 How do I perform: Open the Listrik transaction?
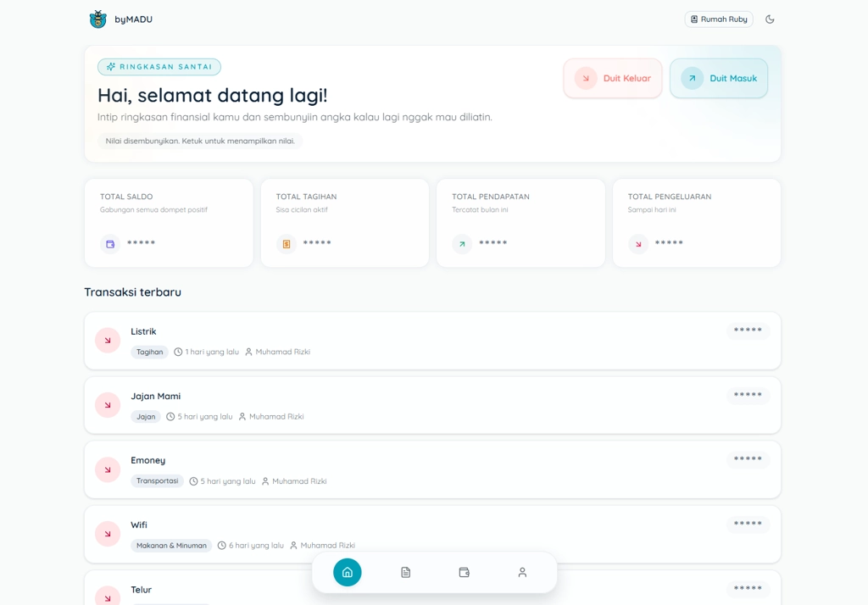pos(432,341)
